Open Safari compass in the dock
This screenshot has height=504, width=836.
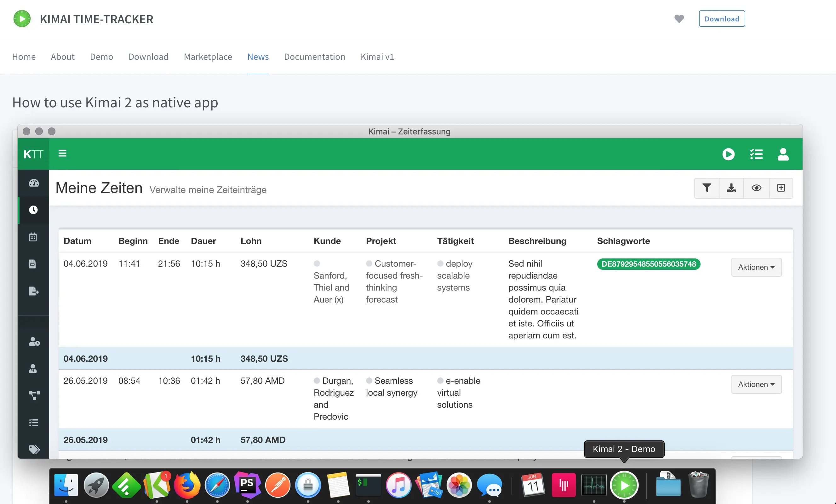[217, 485]
